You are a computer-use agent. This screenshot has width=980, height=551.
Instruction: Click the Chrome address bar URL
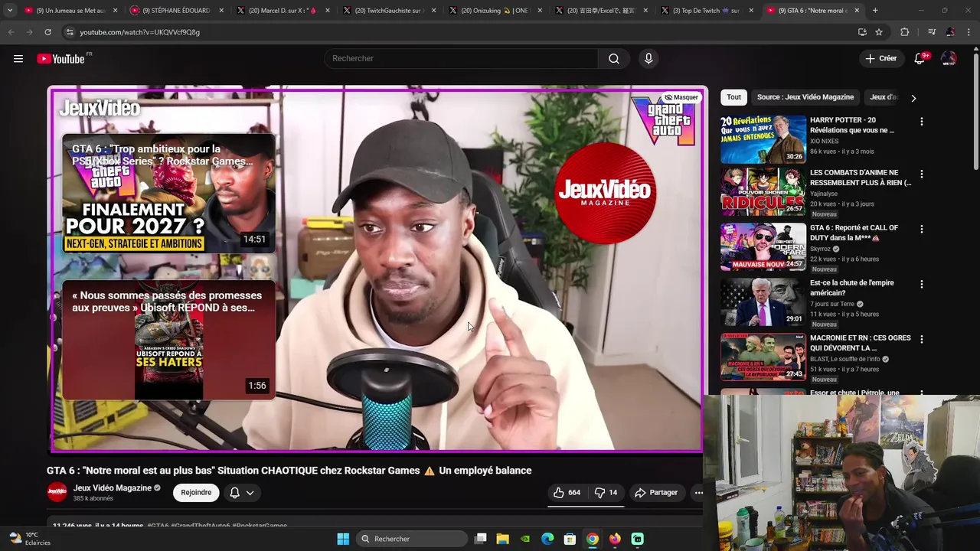point(140,32)
